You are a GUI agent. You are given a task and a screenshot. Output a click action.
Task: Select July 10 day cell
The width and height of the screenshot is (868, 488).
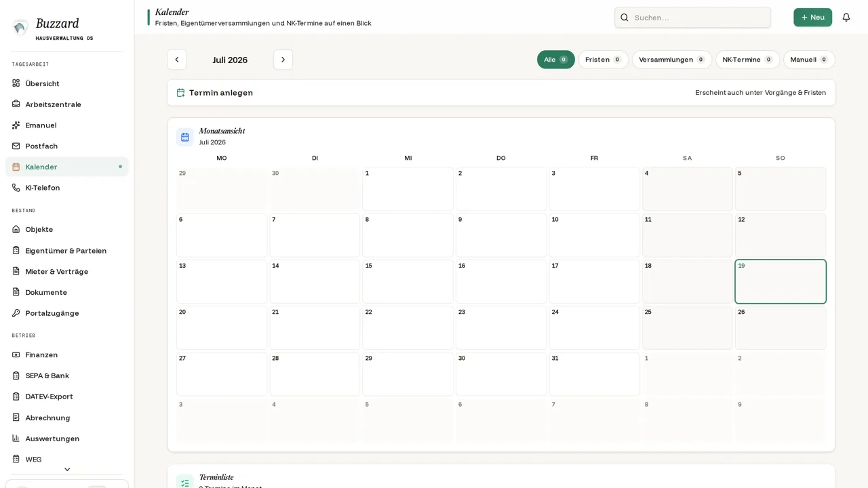[594, 235]
